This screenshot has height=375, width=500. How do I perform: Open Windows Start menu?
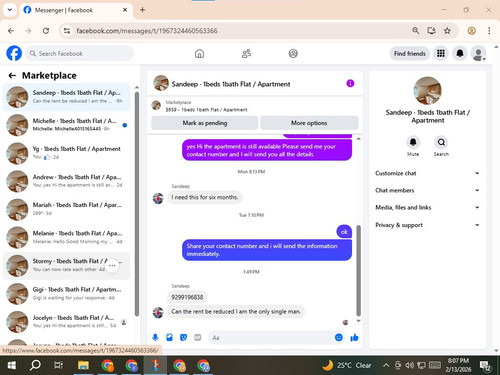12,365
